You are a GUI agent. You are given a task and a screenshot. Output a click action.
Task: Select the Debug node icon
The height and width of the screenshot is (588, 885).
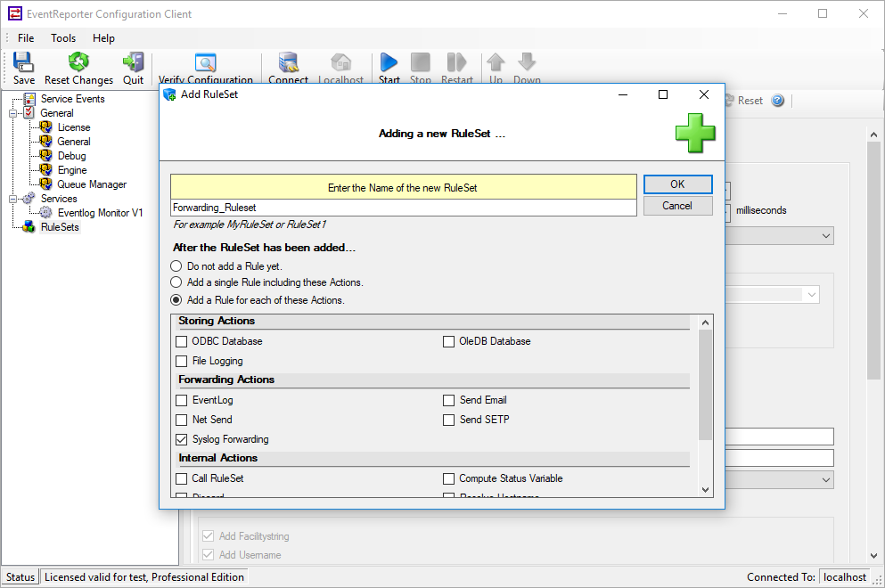tap(45, 155)
